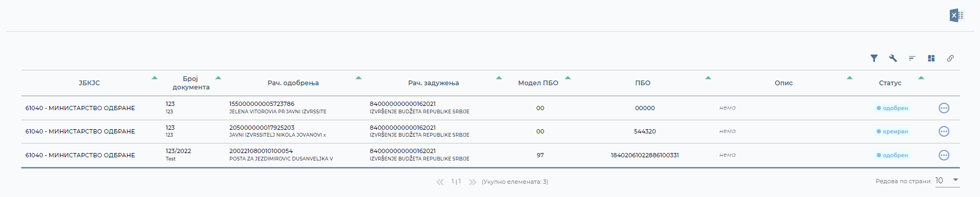Click the page indicator 1 | 1
This screenshot has height=197, width=980.
click(456, 182)
